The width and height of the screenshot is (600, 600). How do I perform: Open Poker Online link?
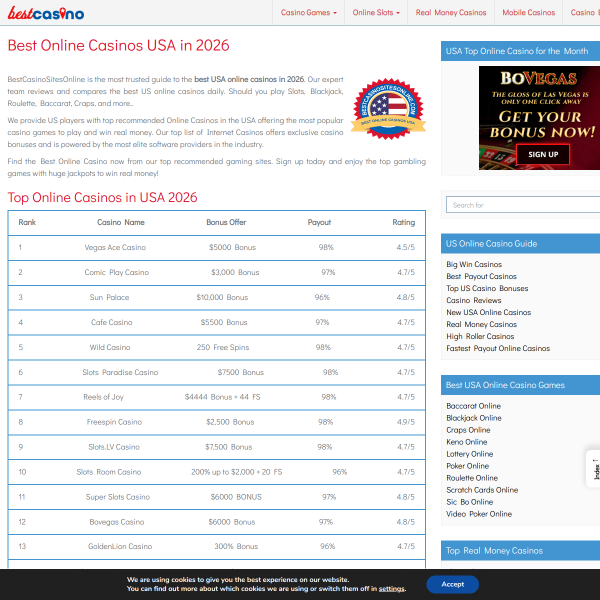click(x=467, y=466)
